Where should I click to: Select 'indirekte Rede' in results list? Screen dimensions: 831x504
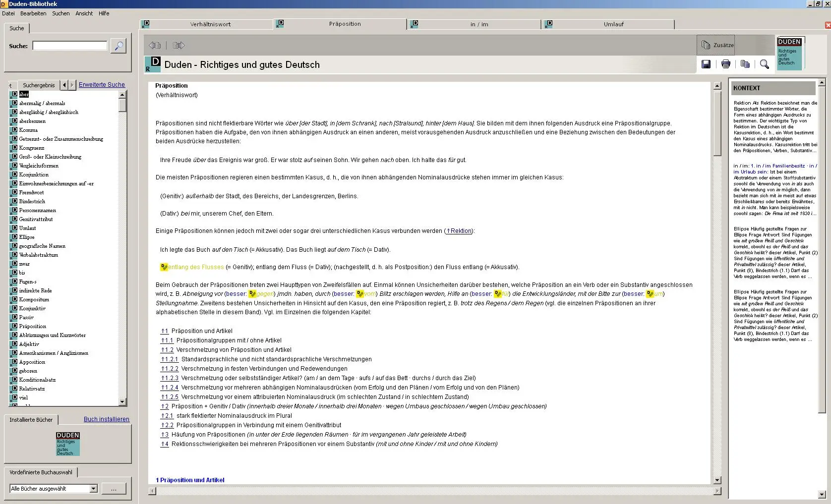point(35,290)
